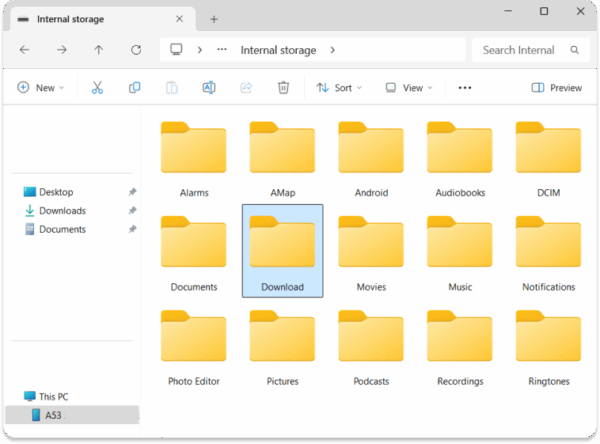Add a new tab with plus button

(214, 19)
